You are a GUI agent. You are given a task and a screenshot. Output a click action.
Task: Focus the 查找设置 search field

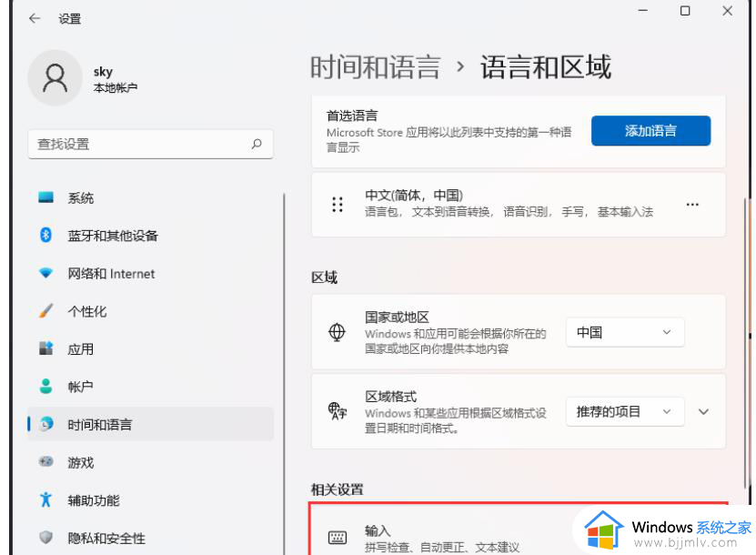pyautogui.click(x=150, y=144)
